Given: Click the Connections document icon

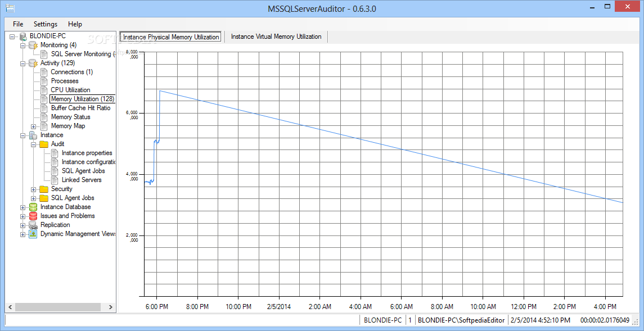Looking at the screenshot, I should pos(44,72).
